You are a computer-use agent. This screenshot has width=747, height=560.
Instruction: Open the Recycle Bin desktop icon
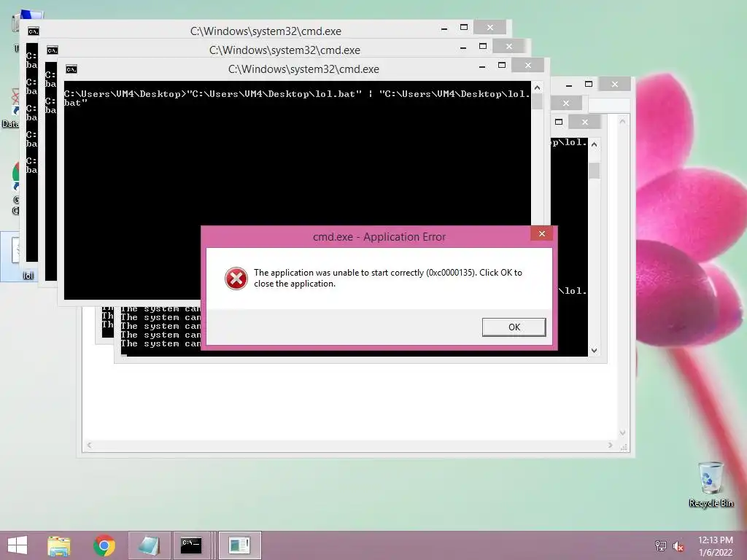coord(711,484)
